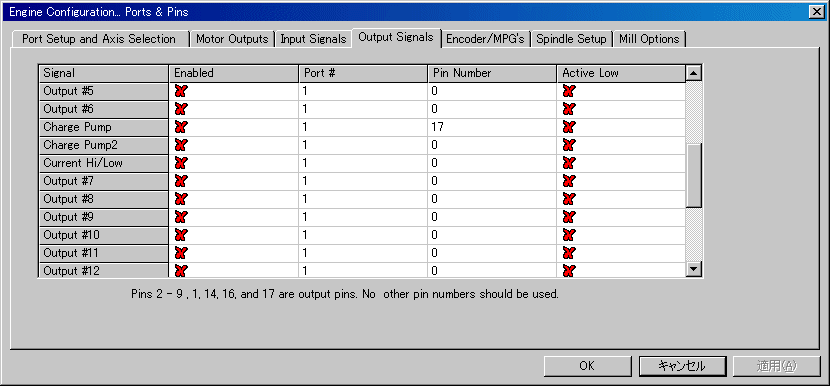Click the Enabled column header

233,73
